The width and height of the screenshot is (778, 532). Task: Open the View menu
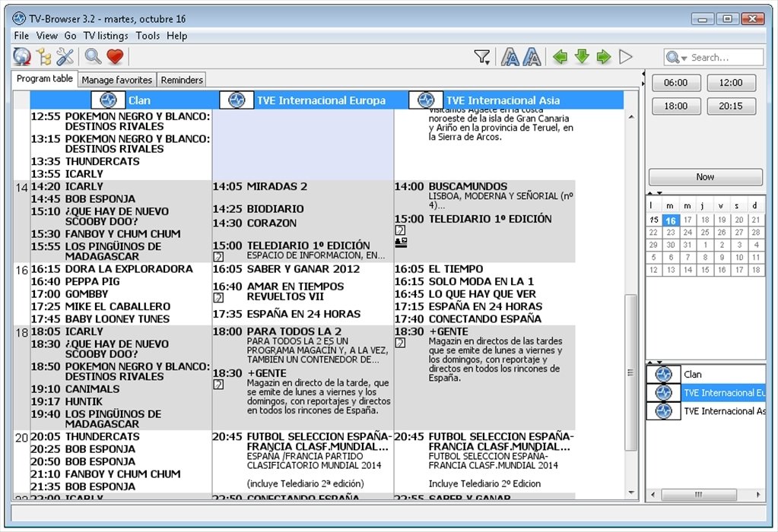(46, 36)
